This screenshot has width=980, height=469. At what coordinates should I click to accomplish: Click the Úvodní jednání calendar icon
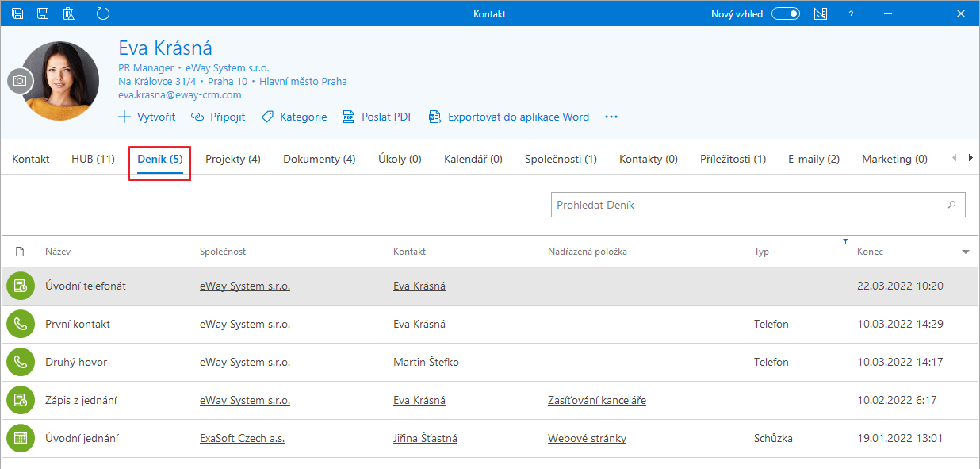[x=21, y=438]
